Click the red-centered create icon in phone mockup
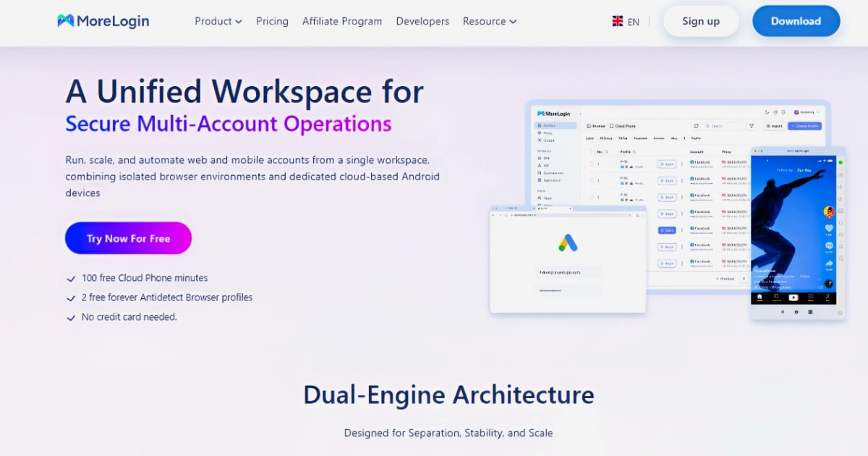868x456 pixels. pyautogui.click(x=793, y=297)
